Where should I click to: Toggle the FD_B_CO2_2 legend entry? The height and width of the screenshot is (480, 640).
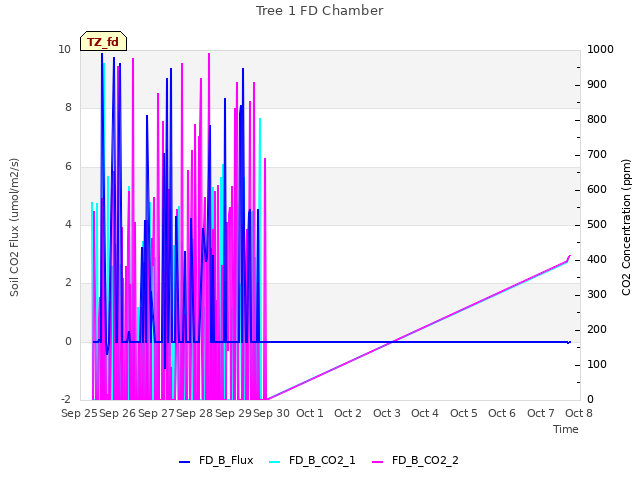(416, 460)
